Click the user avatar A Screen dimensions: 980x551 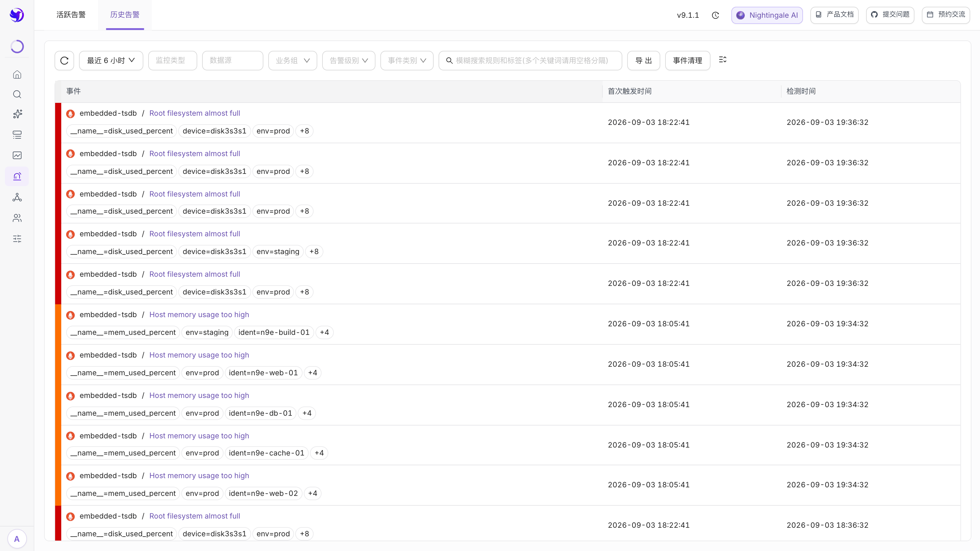click(17, 539)
